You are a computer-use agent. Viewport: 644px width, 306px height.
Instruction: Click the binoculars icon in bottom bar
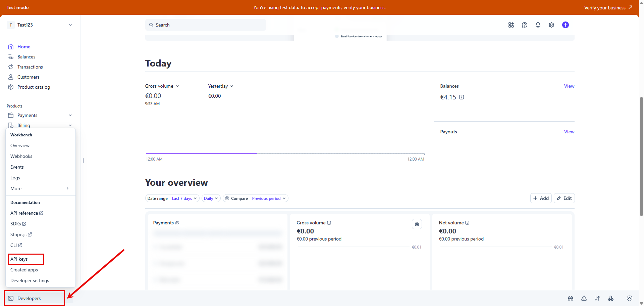[x=571, y=298]
